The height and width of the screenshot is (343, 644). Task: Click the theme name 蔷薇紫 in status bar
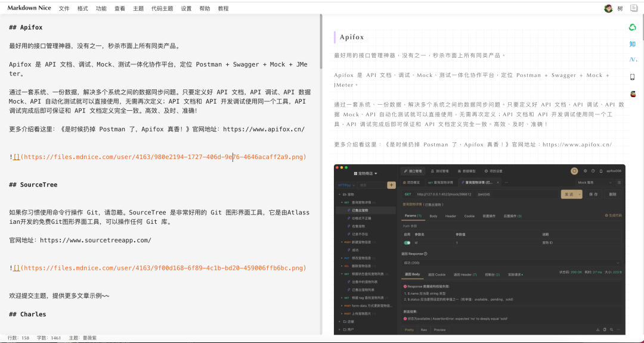pyautogui.click(x=89, y=336)
